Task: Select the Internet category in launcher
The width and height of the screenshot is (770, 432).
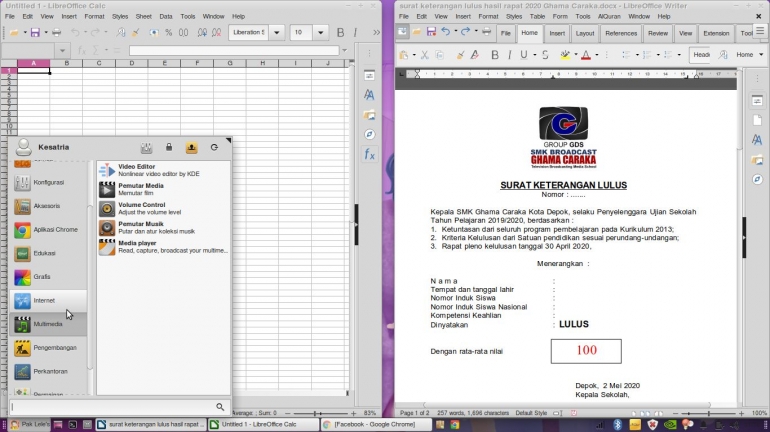Action: (x=48, y=300)
